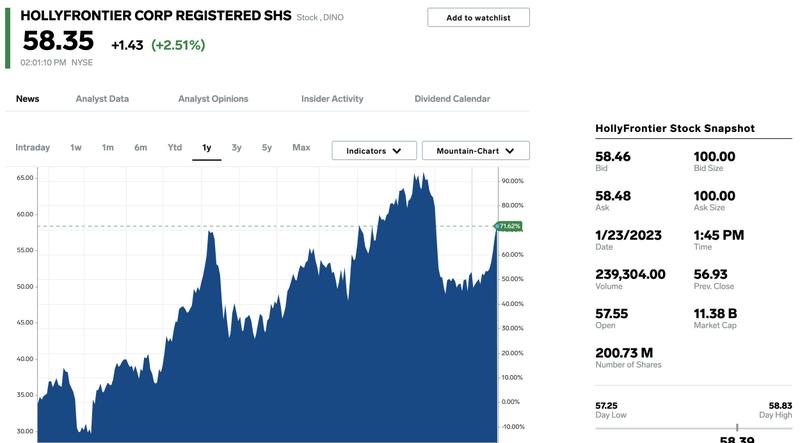This screenshot has height=443, width=800.
Task: Click the Prev. Close value 56.93
Action: pos(710,275)
